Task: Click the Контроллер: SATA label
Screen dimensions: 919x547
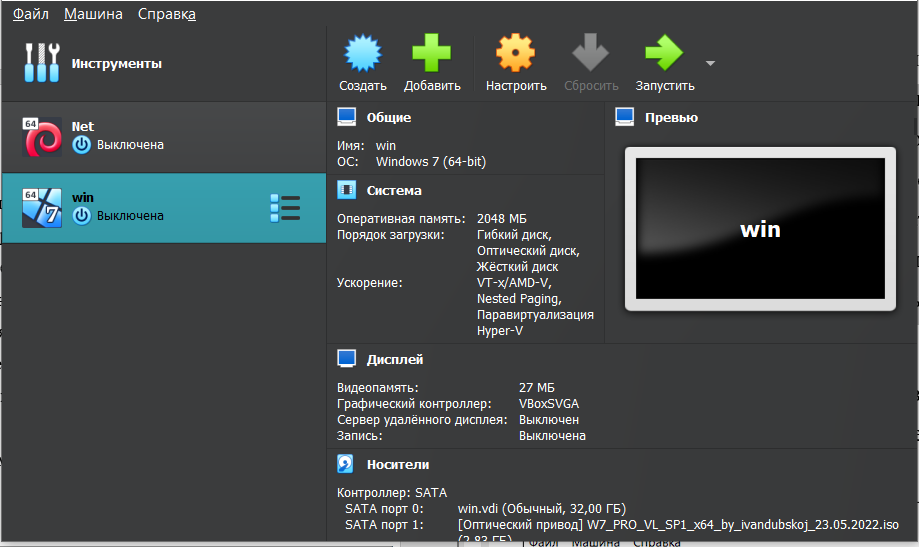Action: click(x=392, y=493)
